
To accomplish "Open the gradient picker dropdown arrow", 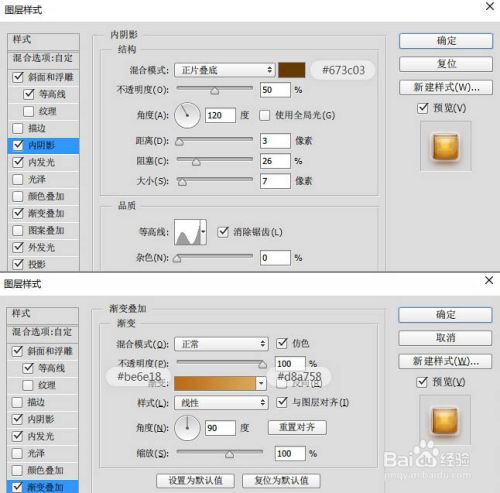I will [261, 384].
